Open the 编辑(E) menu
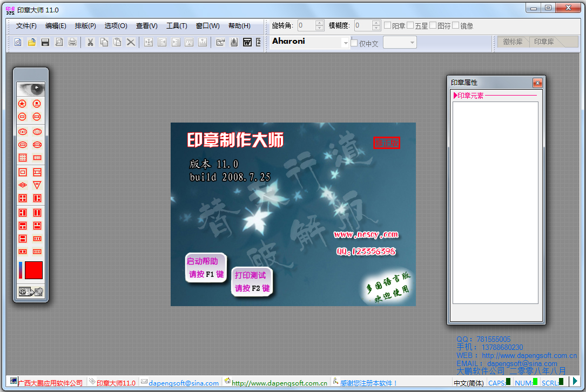This screenshot has height=392, width=586. point(56,26)
